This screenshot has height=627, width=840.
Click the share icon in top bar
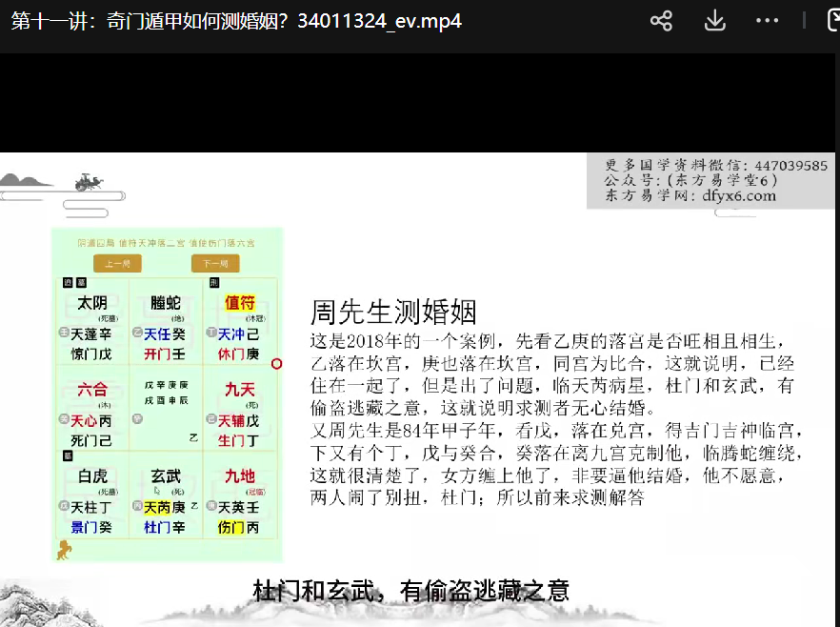pos(662,21)
